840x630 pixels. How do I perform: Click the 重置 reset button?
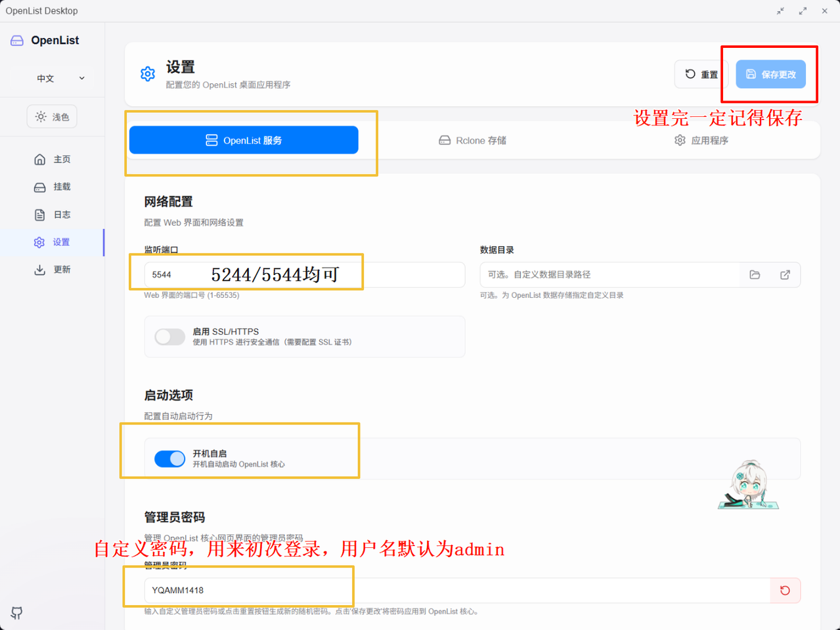click(x=701, y=74)
